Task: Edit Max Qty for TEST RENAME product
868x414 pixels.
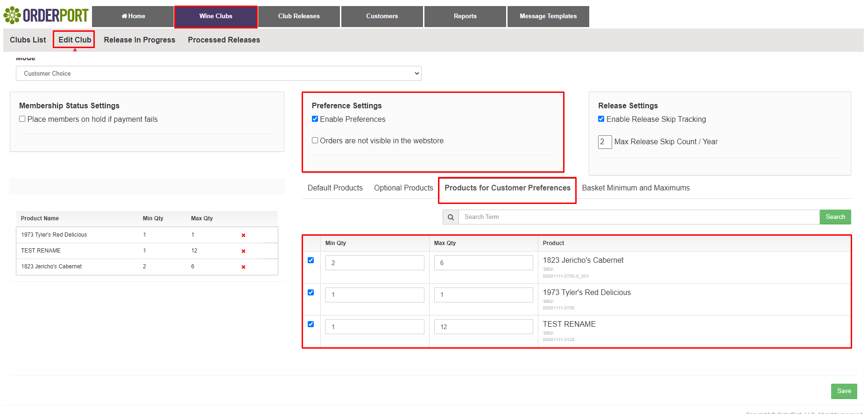Action: pos(483,327)
